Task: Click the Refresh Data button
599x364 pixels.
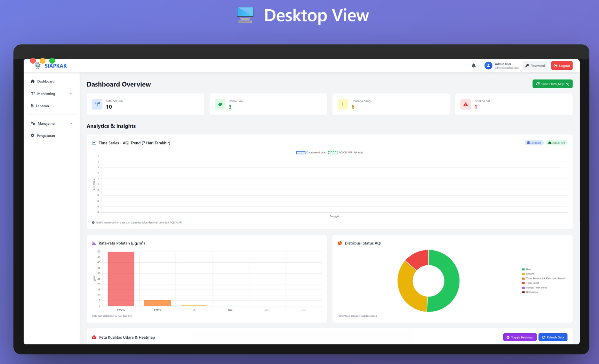Action: pos(553,337)
